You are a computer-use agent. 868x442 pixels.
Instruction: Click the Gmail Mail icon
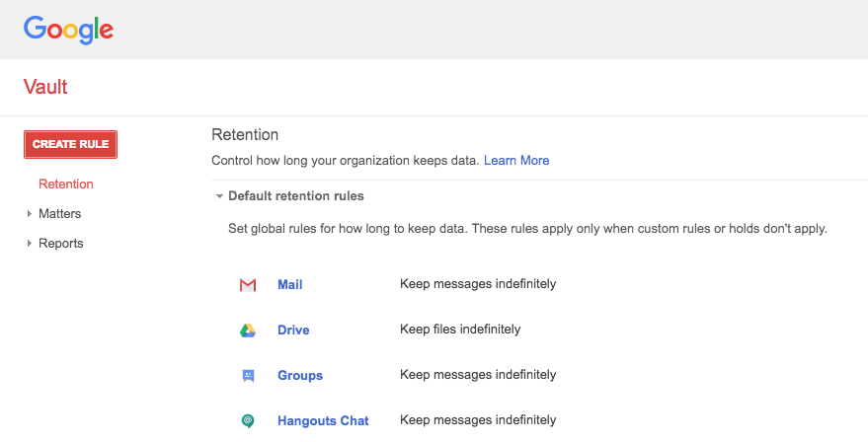[248, 285]
